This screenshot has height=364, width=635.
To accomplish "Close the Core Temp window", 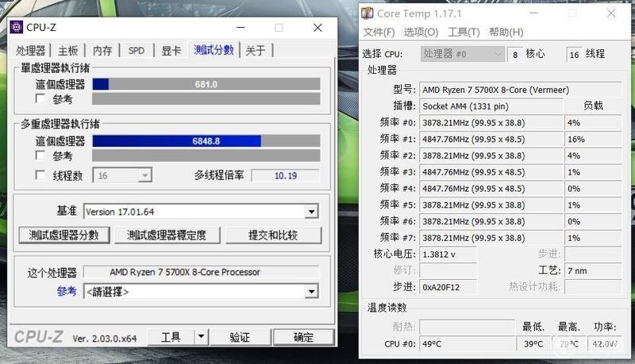I will pyautogui.click(x=611, y=13).
